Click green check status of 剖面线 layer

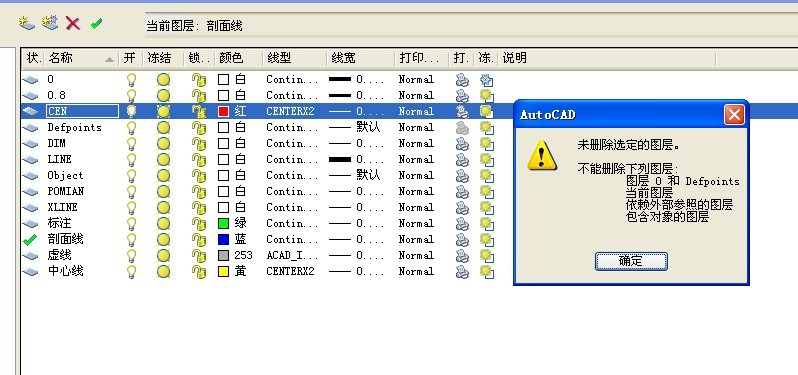31,240
